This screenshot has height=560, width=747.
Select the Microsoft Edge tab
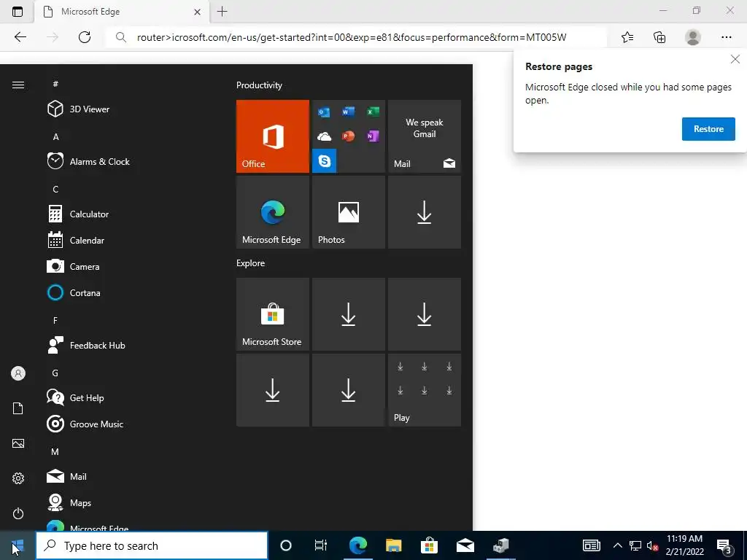[x=121, y=12]
